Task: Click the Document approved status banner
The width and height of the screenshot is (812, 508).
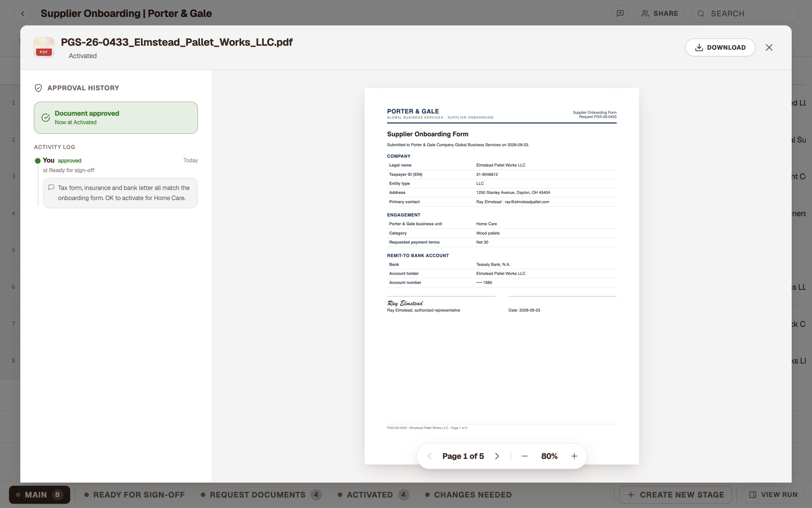Action: point(116,118)
